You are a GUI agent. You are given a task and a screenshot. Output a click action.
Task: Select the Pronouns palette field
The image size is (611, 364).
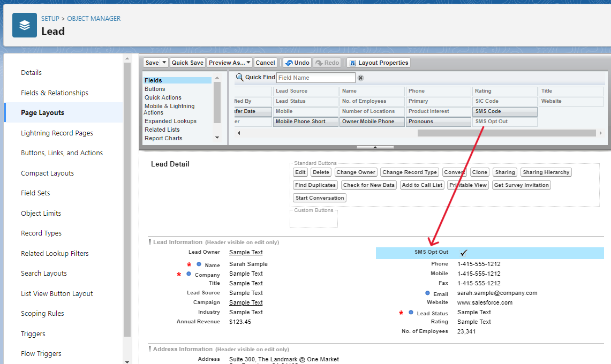pyautogui.click(x=438, y=122)
